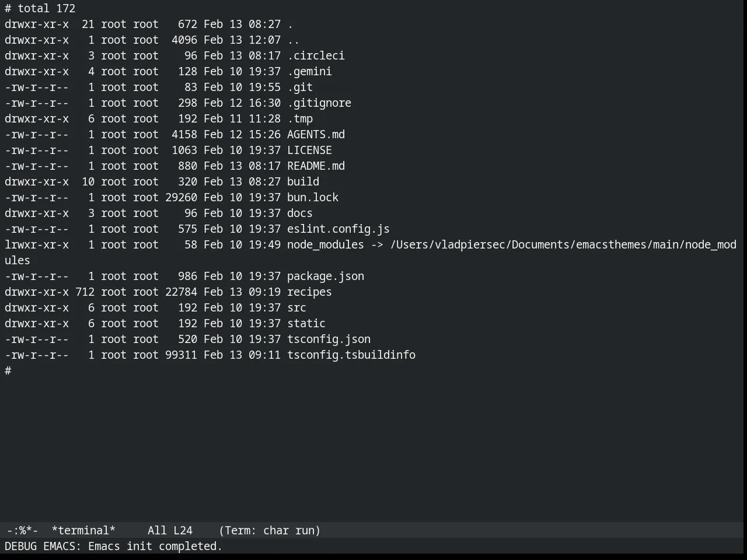Click the echo area message 'Emacs init completed.'
The height and width of the screenshot is (560, 747).
[155, 546]
